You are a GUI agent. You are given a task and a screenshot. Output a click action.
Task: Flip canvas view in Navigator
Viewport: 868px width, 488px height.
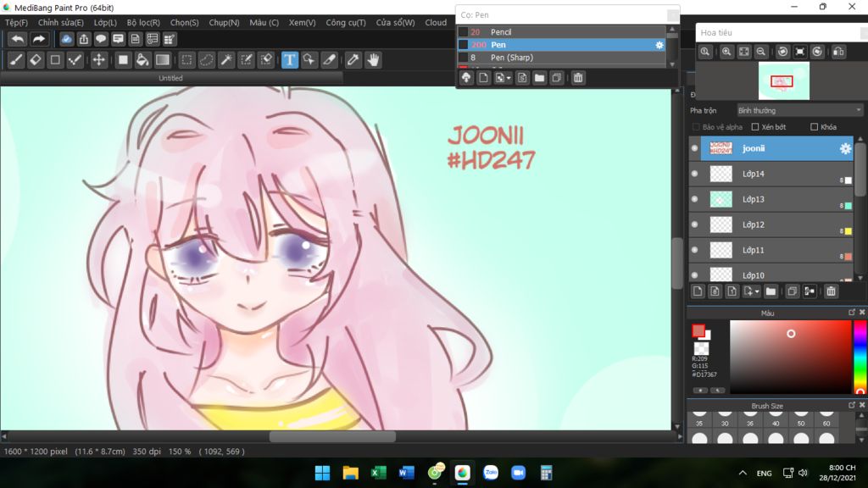tap(838, 52)
